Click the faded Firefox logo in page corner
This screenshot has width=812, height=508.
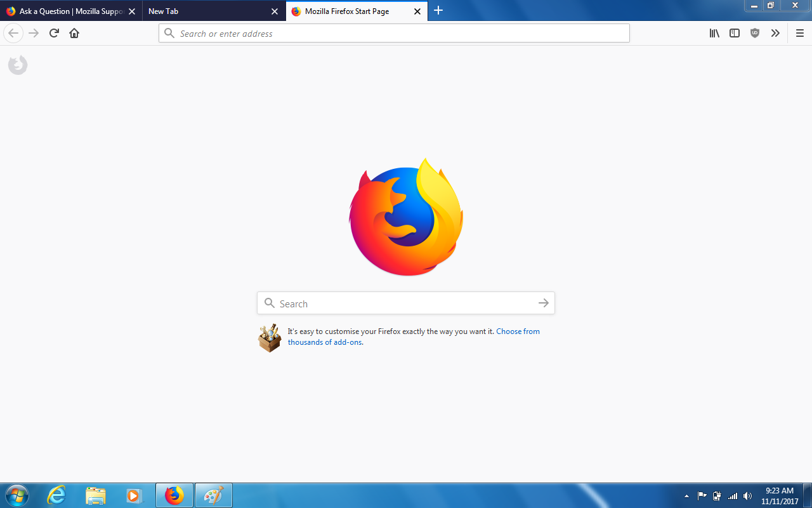point(18,65)
